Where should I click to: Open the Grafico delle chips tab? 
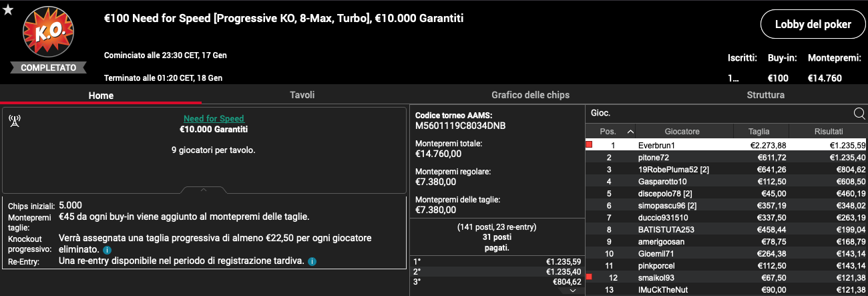click(x=530, y=95)
